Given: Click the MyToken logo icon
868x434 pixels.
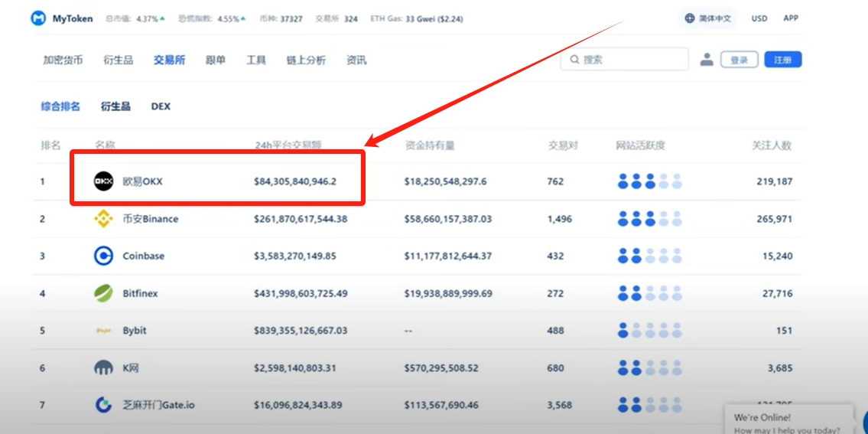Looking at the screenshot, I should 38,18.
